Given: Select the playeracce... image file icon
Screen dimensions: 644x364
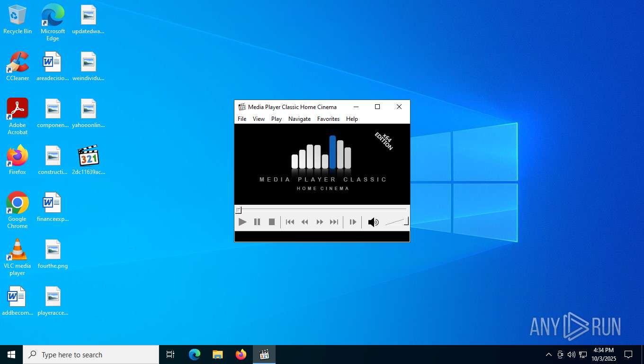Looking at the screenshot, I should click(x=53, y=301).
